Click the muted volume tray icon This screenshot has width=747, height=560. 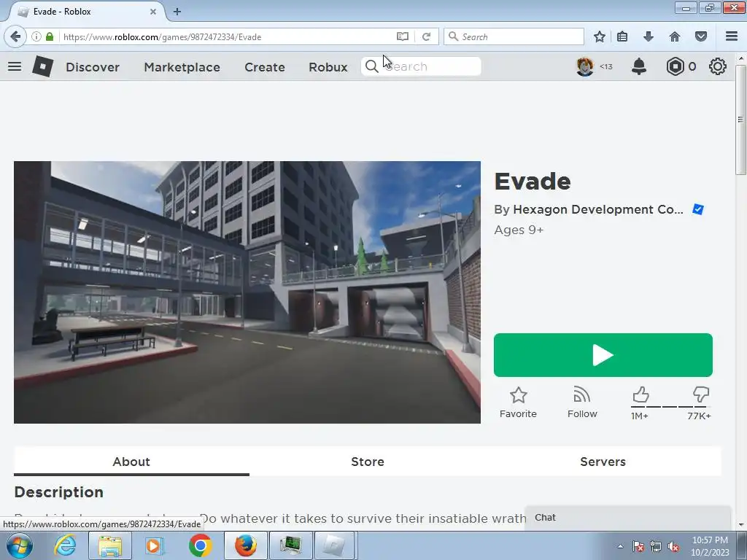(x=673, y=547)
